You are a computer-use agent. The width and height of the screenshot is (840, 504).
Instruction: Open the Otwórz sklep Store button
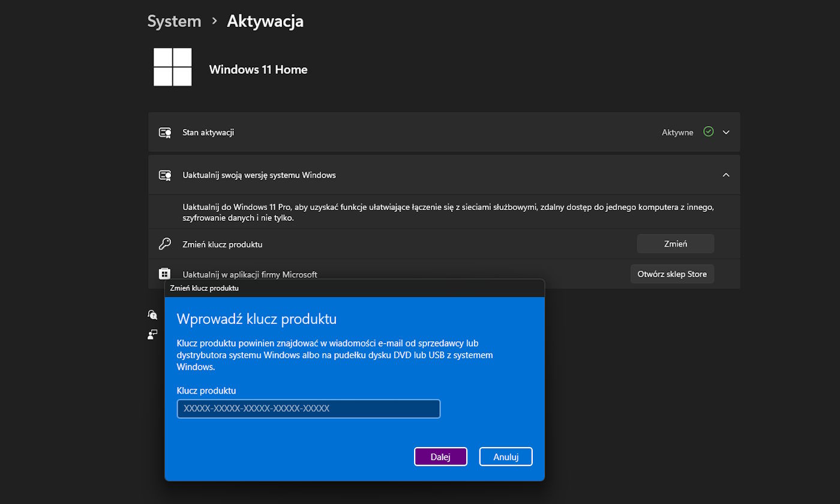pyautogui.click(x=672, y=274)
